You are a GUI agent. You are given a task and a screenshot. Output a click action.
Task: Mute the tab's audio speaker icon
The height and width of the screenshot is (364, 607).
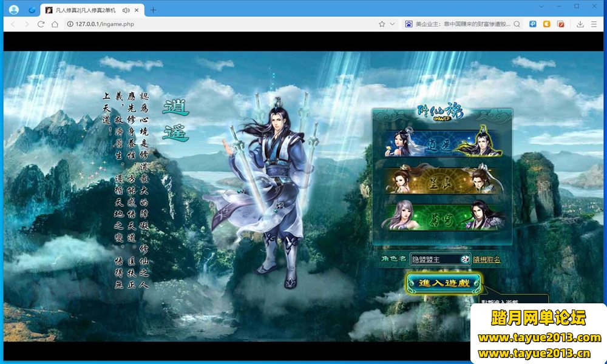(126, 10)
